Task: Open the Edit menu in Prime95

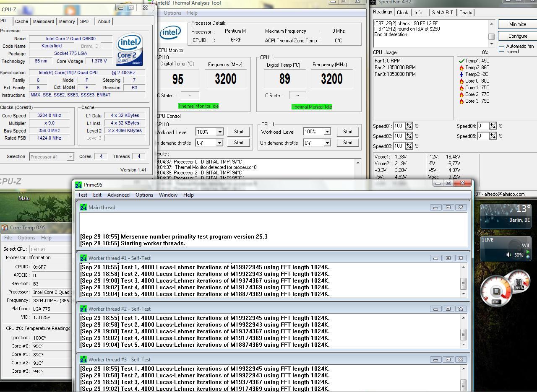Action: coord(97,195)
